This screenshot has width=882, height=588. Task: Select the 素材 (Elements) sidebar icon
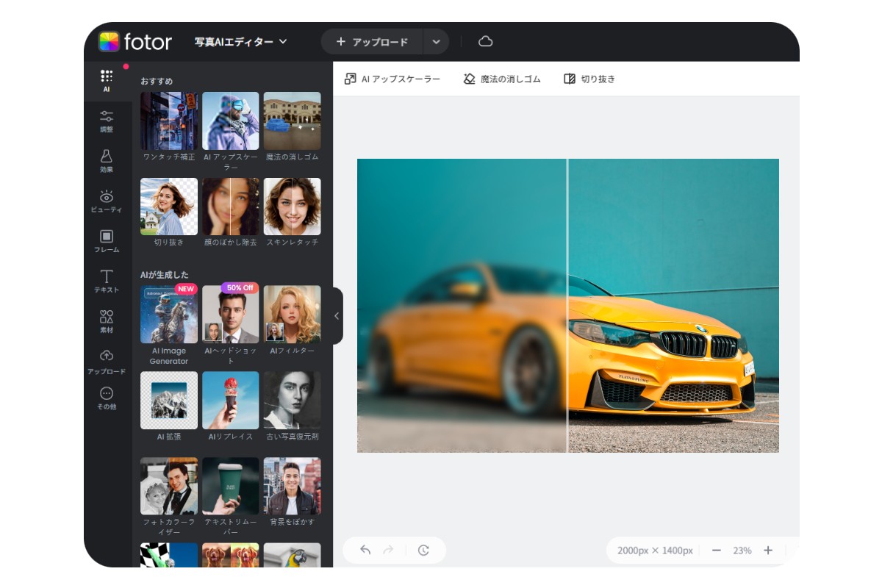pos(107,316)
